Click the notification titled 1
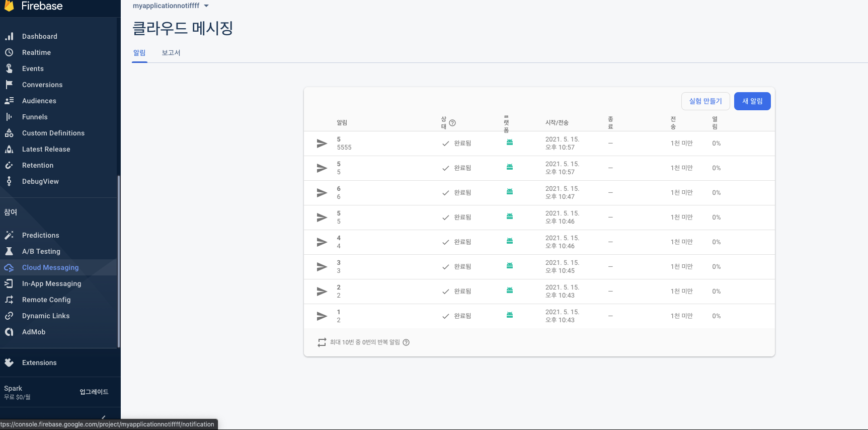This screenshot has width=868, height=430. tap(539, 316)
